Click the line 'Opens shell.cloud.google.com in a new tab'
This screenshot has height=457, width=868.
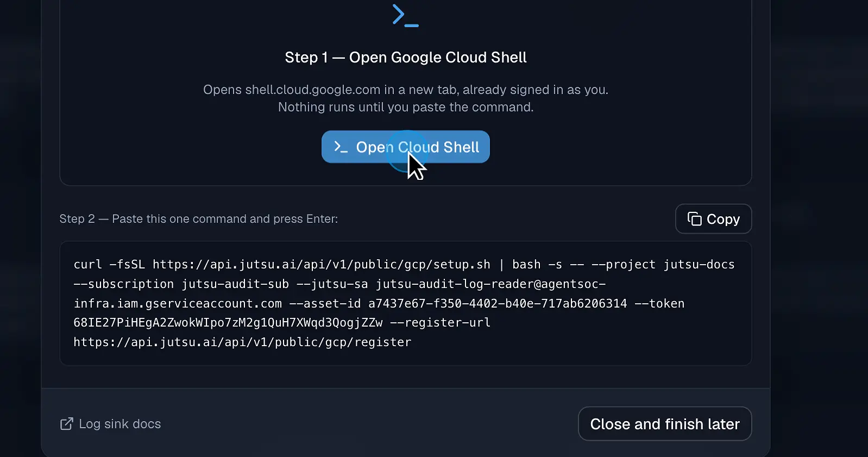click(x=405, y=90)
